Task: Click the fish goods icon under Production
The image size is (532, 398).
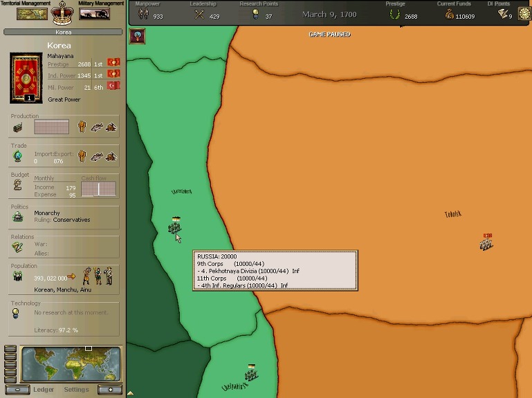Action: (x=97, y=127)
